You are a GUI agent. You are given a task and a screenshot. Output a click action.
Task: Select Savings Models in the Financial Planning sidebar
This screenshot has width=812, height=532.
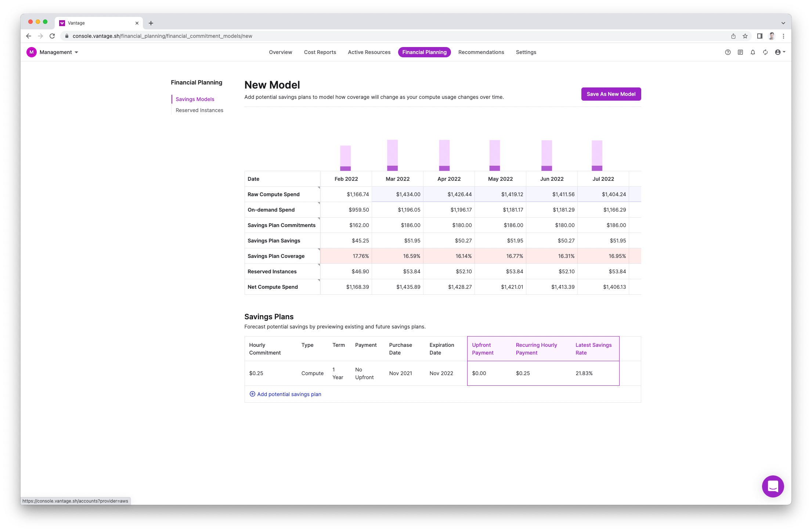click(195, 99)
